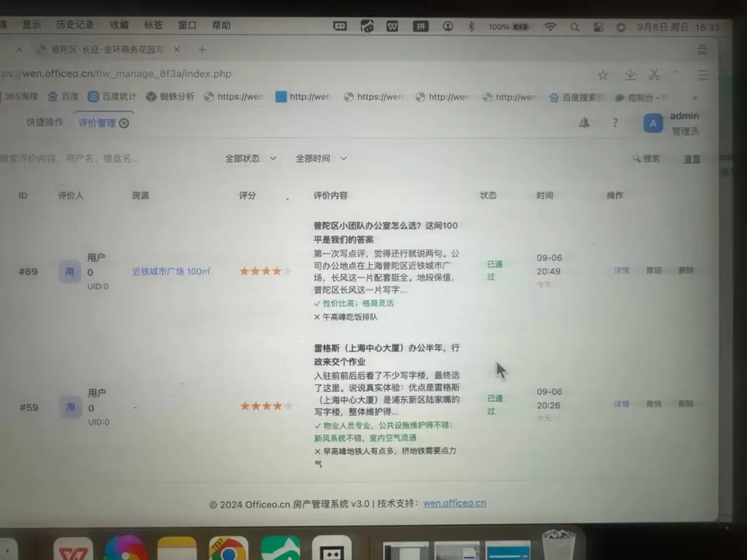
Task: Click the 拼 input method icon in menu bar
Action: click(x=421, y=26)
